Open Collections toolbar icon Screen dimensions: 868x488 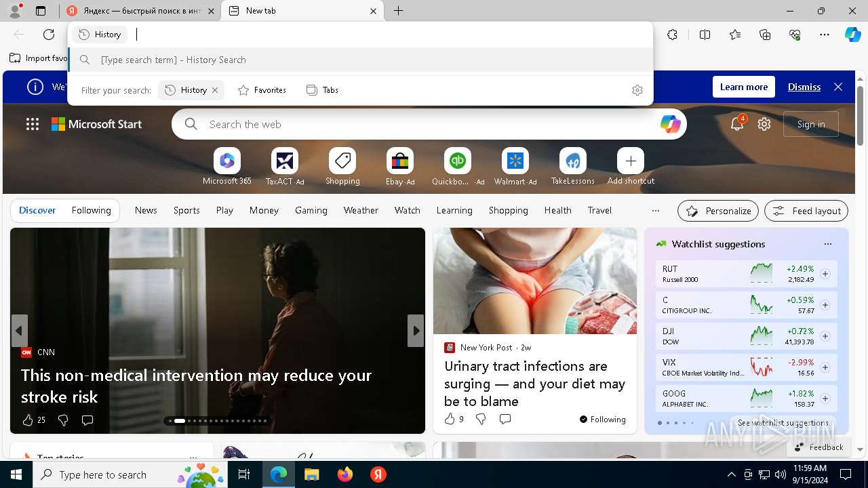click(x=765, y=35)
